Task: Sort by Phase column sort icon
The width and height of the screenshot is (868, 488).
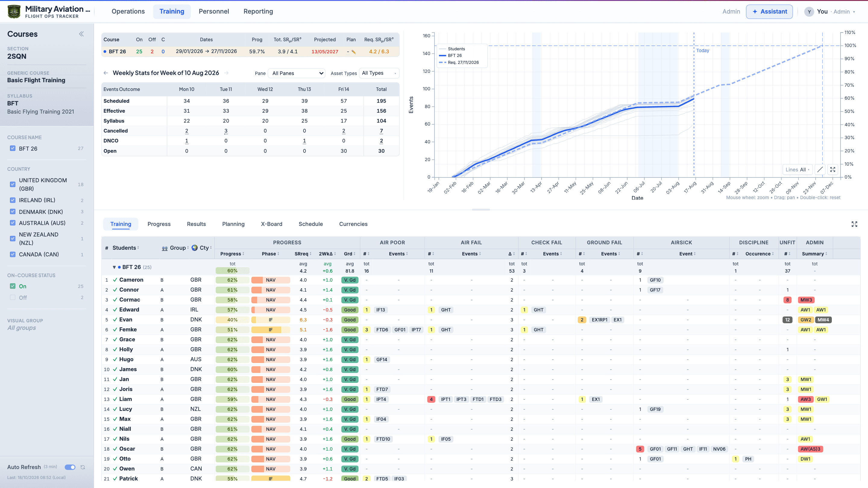Action: click(278, 254)
